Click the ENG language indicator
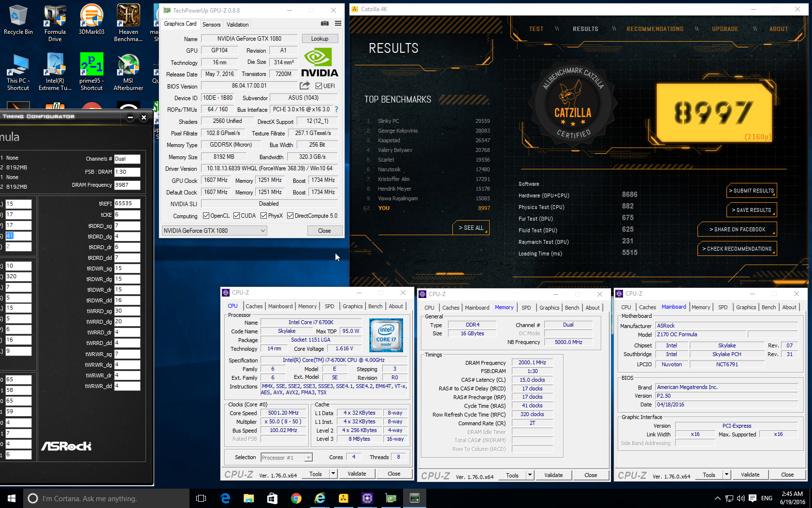 (x=767, y=498)
